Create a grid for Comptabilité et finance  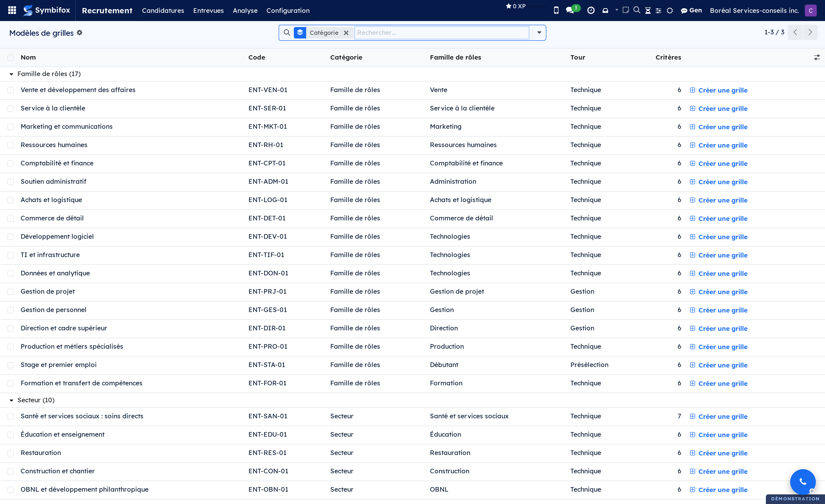pos(718,163)
